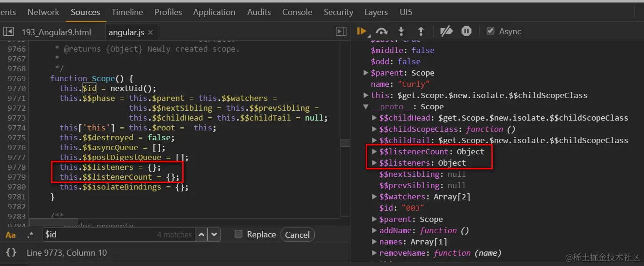
Task: Click the 'this.$$asyncQueue = [];' line
Action: point(112,147)
